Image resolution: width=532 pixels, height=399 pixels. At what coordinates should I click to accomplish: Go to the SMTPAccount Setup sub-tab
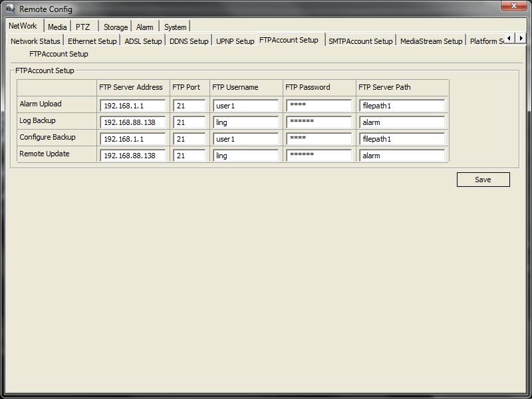click(360, 41)
